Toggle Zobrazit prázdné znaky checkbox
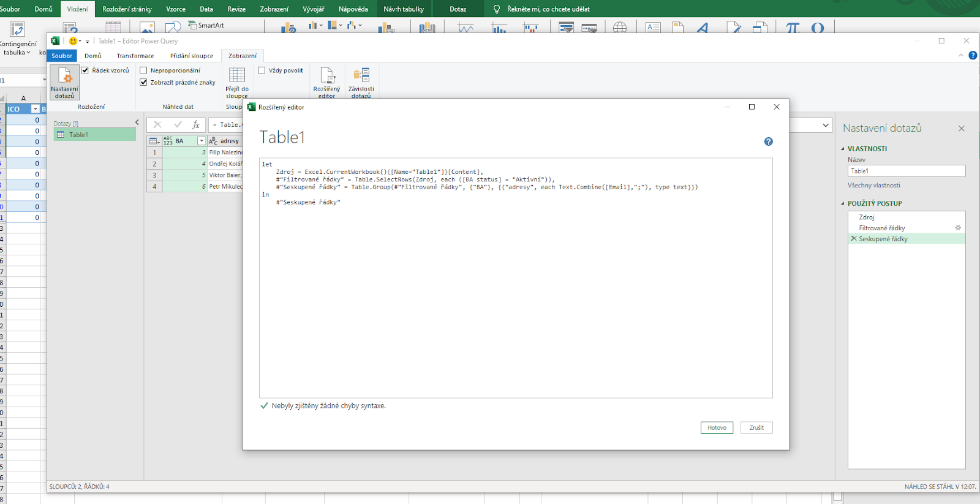This screenshot has height=504, width=980. (143, 82)
